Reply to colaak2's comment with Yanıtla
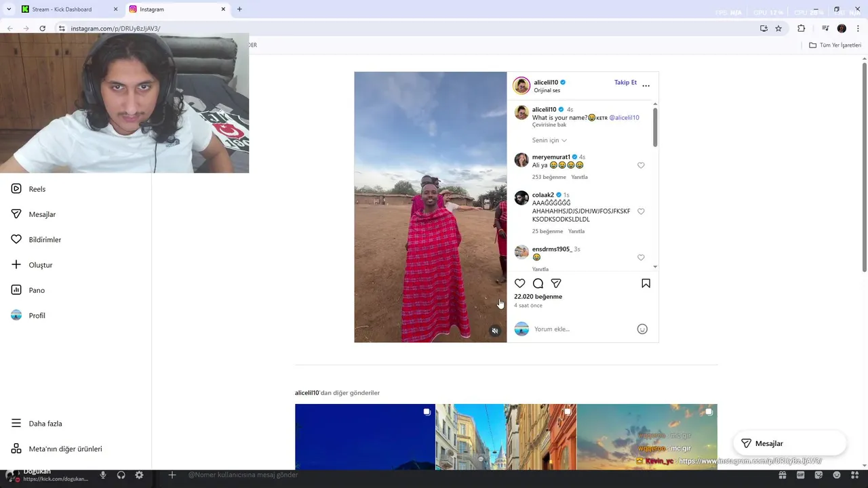The image size is (868, 488). click(x=576, y=232)
